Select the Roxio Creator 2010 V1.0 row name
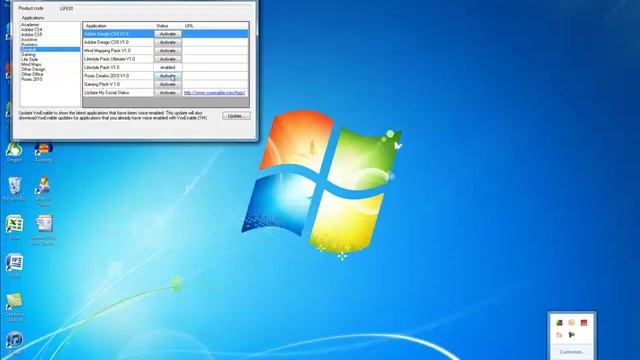This screenshot has width=640, height=360. [x=107, y=76]
